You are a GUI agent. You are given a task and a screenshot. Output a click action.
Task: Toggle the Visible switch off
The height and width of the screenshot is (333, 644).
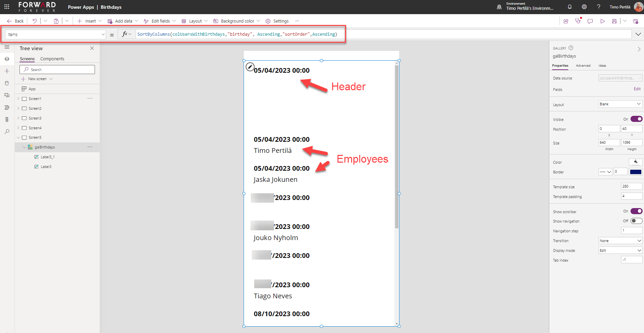pos(636,119)
